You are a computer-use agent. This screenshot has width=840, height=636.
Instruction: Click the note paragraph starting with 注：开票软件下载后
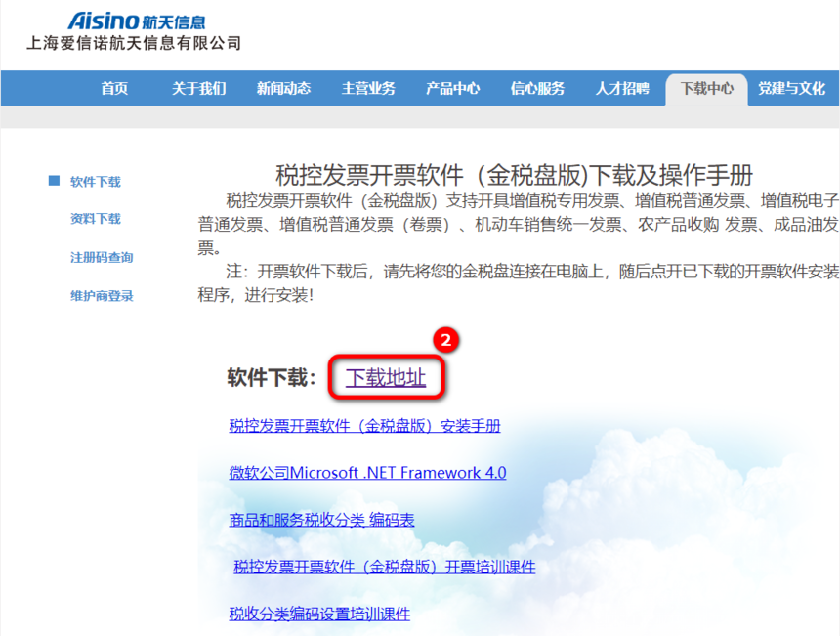pos(519,283)
